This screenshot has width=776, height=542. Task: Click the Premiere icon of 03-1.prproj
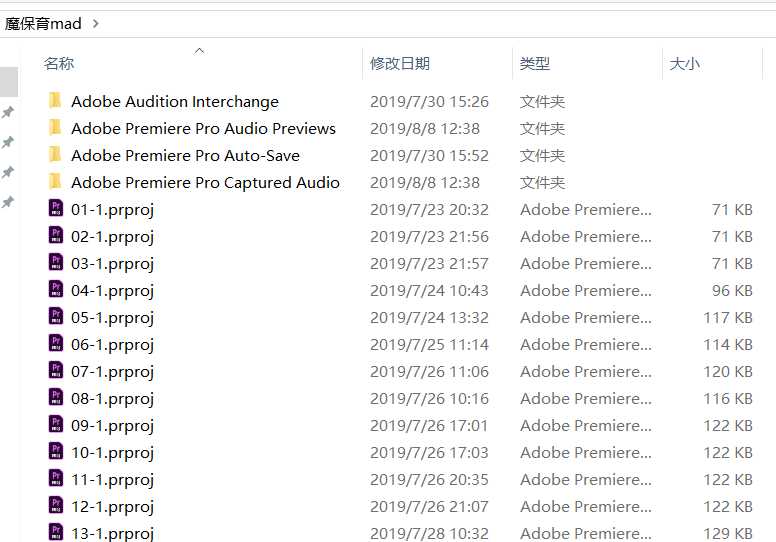click(56, 262)
